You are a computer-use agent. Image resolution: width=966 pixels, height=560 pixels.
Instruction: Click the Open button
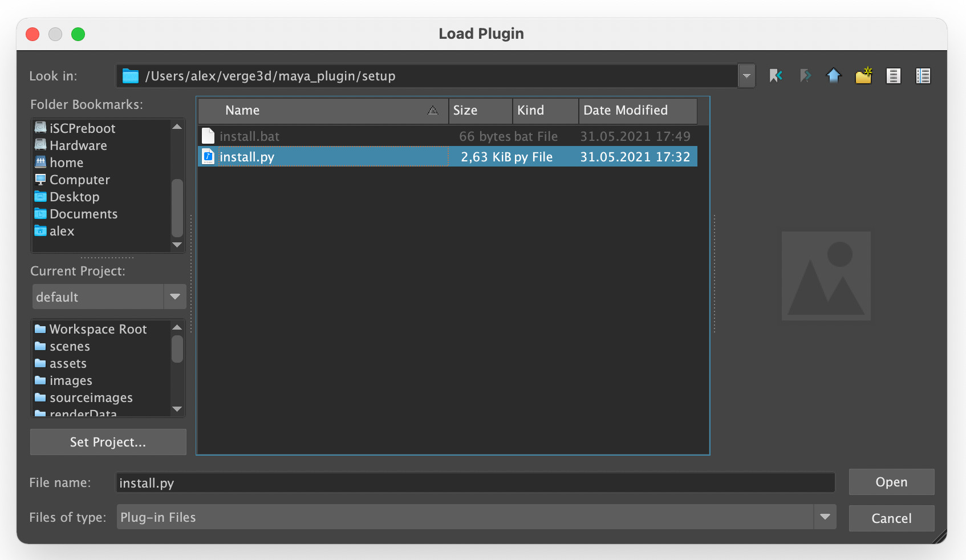click(x=891, y=482)
